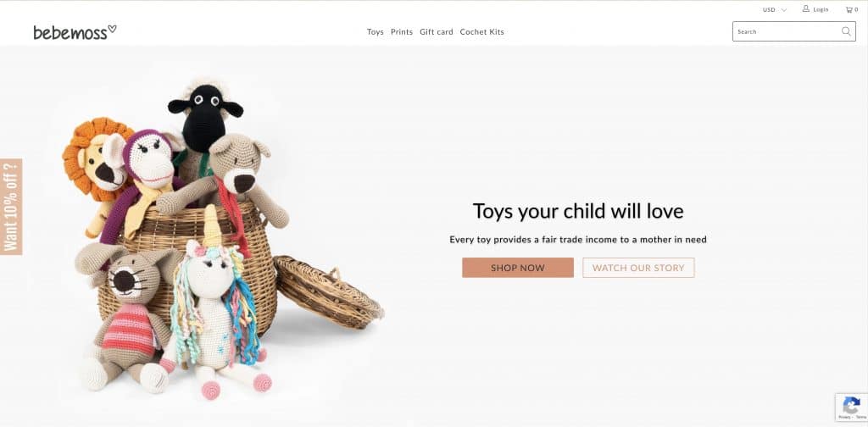Screen dimensions: 868x427
Task: Click the magnifier icon in search box
Action: tap(846, 31)
